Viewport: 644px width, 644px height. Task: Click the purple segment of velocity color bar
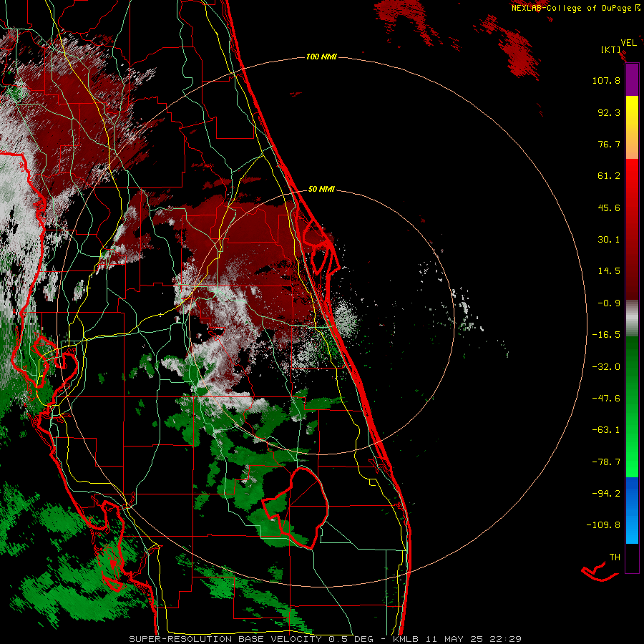pos(632,79)
